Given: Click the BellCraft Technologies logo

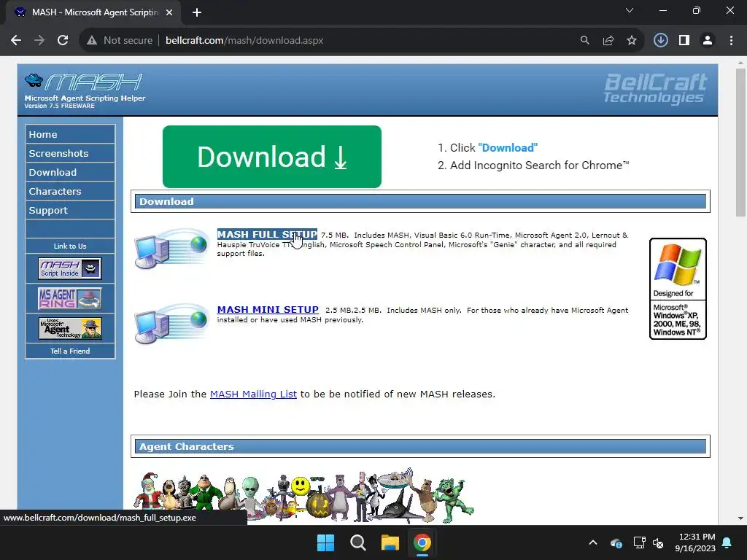Looking at the screenshot, I should (656, 88).
